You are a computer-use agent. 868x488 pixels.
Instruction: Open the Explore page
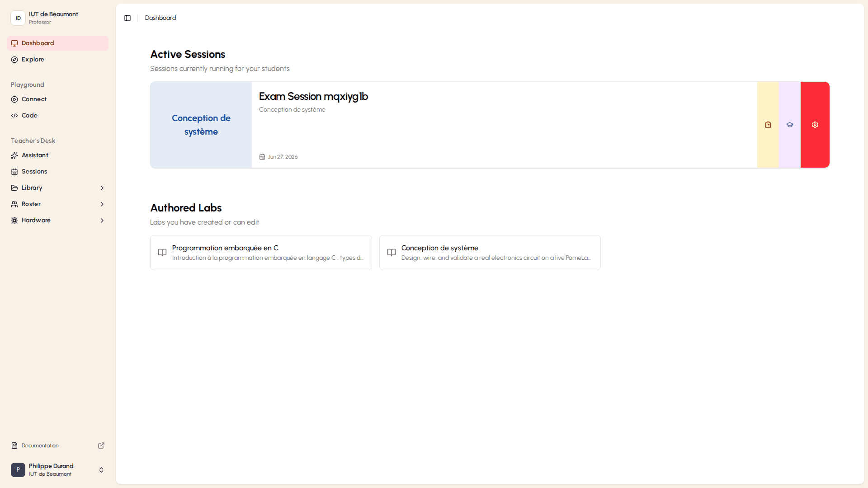pyautogui.click(x=58, y=60)
